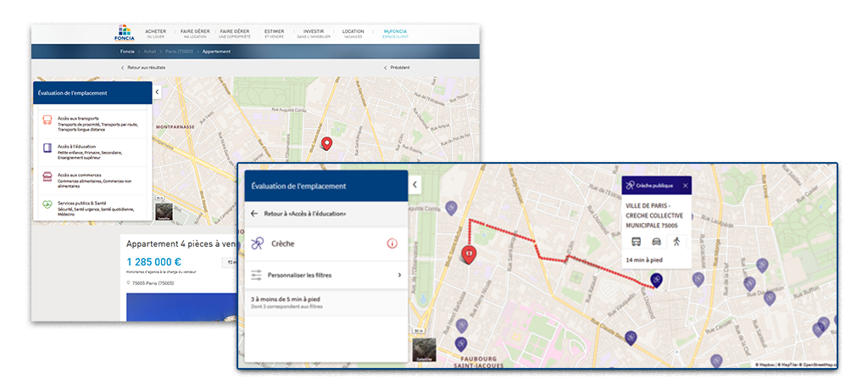Collapse the front location panel with chevron
Screen dimensions: 868x391
415,184
